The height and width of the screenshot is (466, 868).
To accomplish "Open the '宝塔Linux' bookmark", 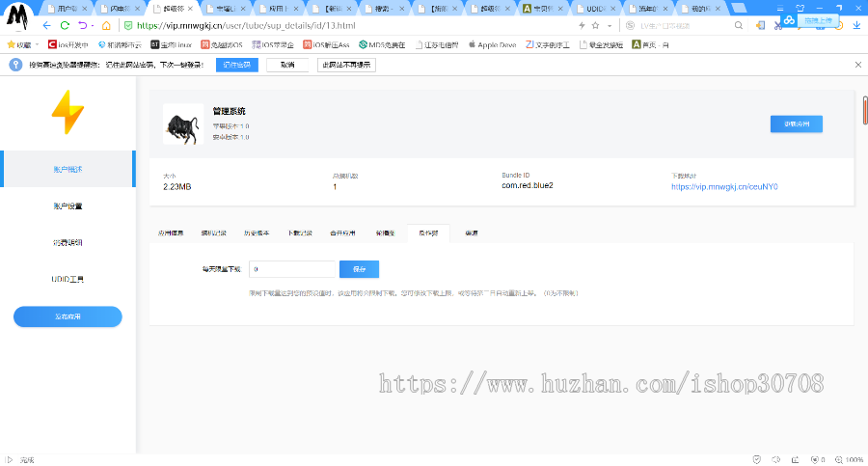I will click(x=171, y=45).
